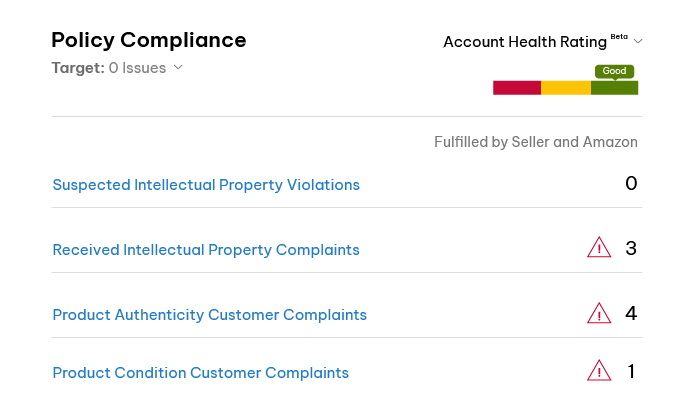Click the count 0 for Suspected IP Violations
Screen dimensions: 693x412
631,183
